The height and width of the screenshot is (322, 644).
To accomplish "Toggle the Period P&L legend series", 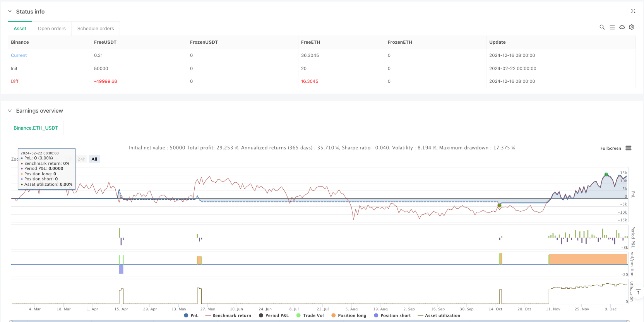I will tap(274, 315).
